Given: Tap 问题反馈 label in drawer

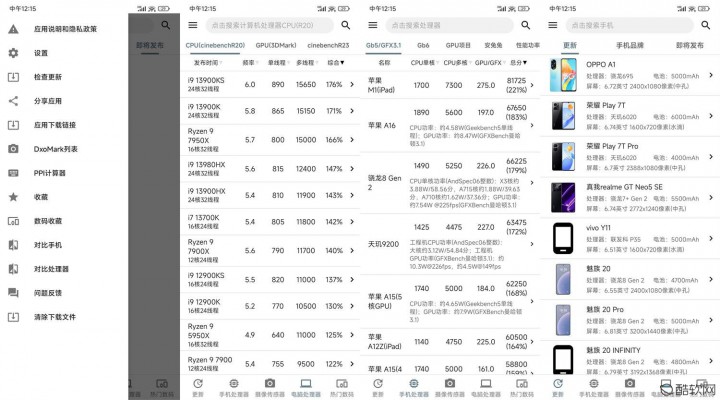Looking at the screenshot, I should [x=48, y=293].
